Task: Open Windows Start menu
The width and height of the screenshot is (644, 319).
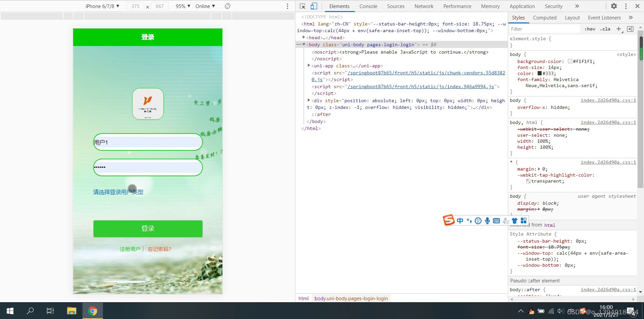Action: (x=10, y=311)
